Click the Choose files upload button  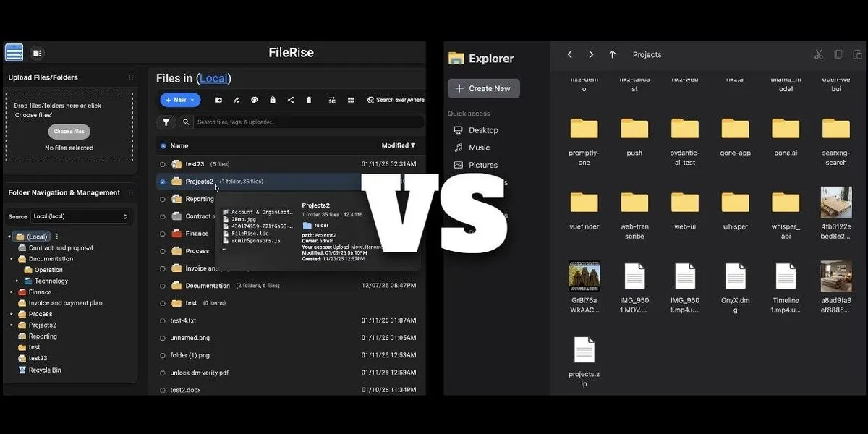(69, 131)
